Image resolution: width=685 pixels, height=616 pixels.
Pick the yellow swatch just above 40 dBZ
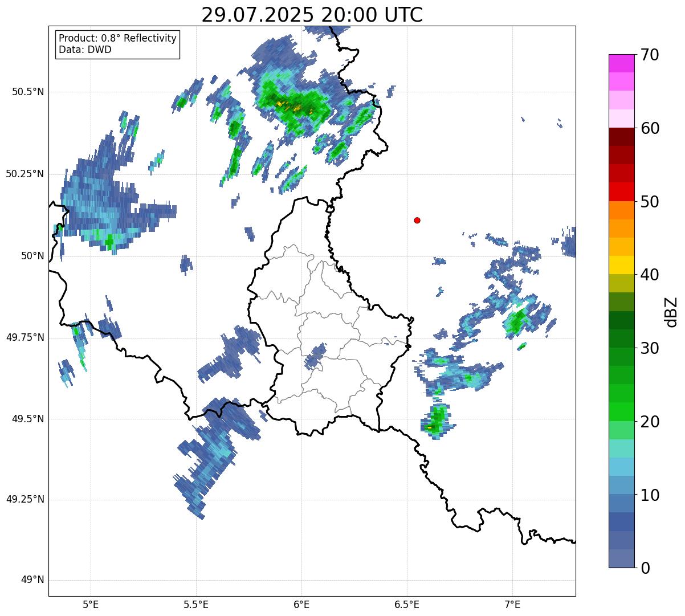(621, 265)
